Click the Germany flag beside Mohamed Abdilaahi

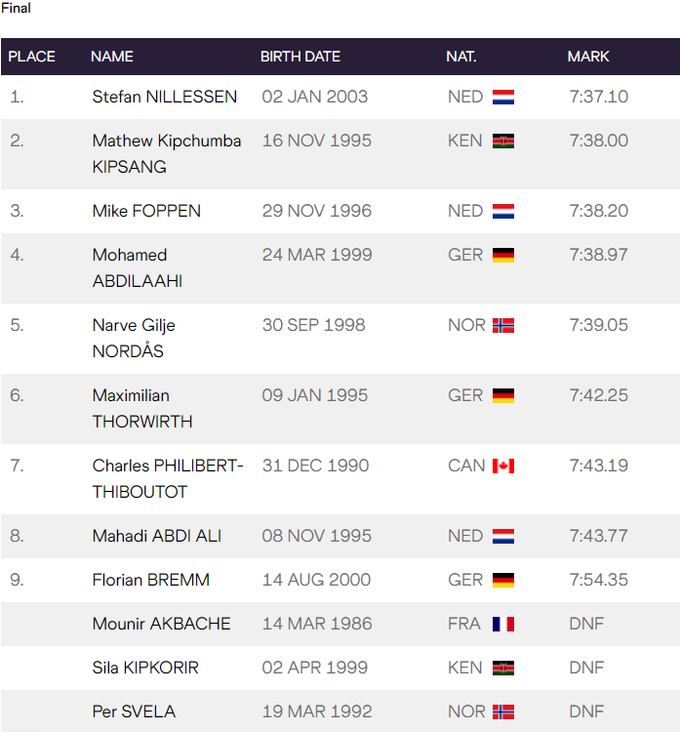[503, 255]
